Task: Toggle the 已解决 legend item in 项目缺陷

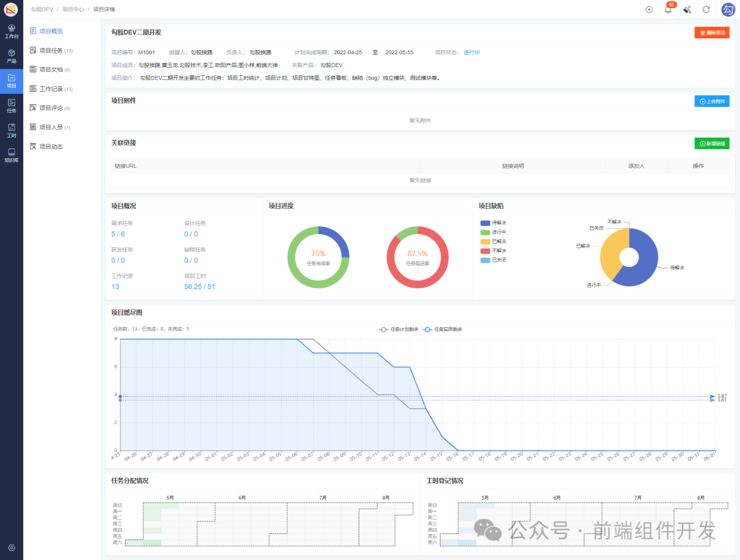Action: click(493, 242)
